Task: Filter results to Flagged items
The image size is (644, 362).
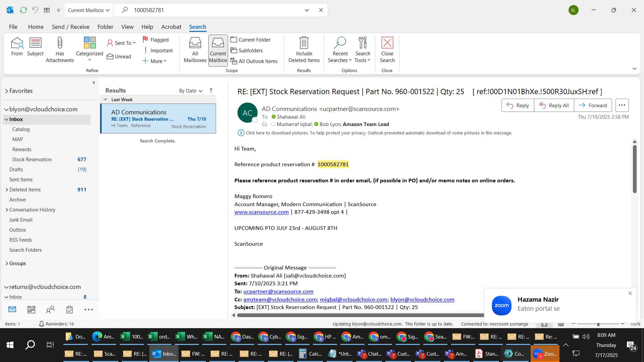Action: coord(156,40)
